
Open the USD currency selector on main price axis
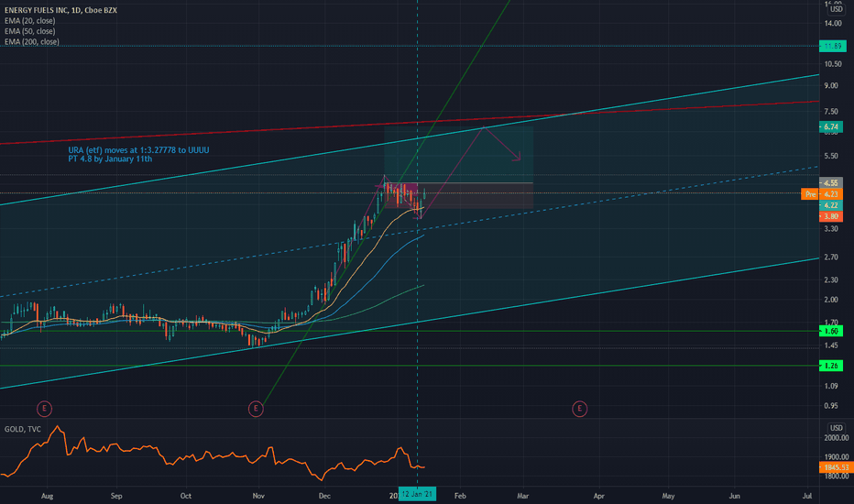tap(836, 9)
